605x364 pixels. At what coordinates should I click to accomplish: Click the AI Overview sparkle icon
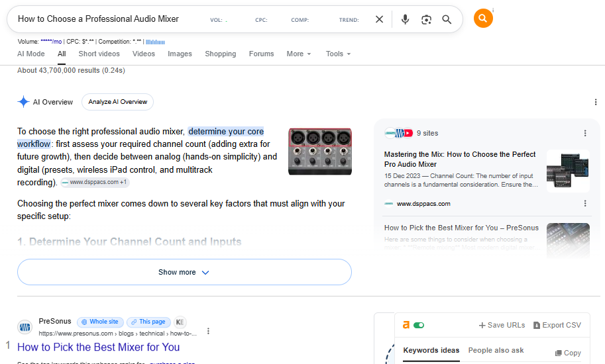(24, 102)
